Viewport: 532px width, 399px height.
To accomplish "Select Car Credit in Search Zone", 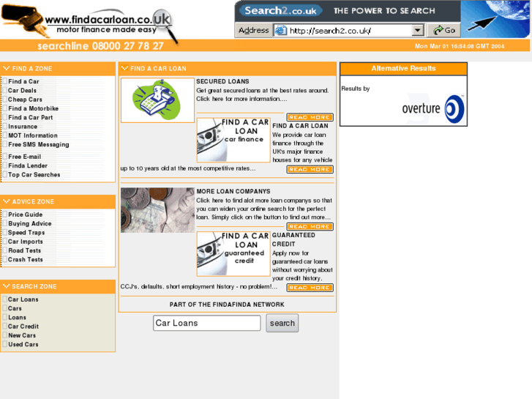I will point(23,327).
